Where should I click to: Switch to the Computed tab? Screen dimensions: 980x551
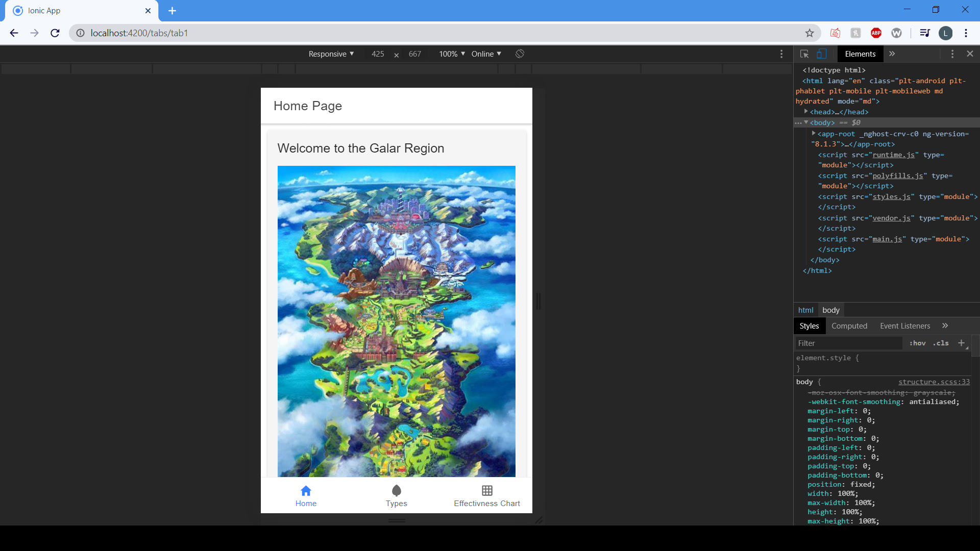[x=849, y=325]
